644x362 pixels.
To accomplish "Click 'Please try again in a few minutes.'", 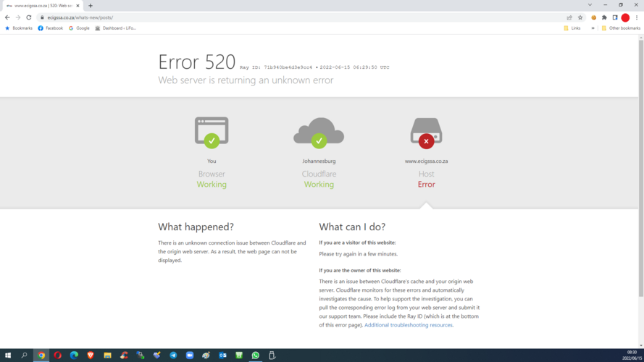I will (358, 254).
